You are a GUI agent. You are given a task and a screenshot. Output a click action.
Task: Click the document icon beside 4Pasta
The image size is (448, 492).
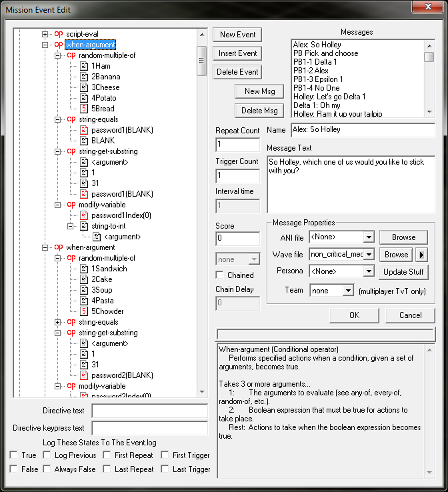point(84,301)
